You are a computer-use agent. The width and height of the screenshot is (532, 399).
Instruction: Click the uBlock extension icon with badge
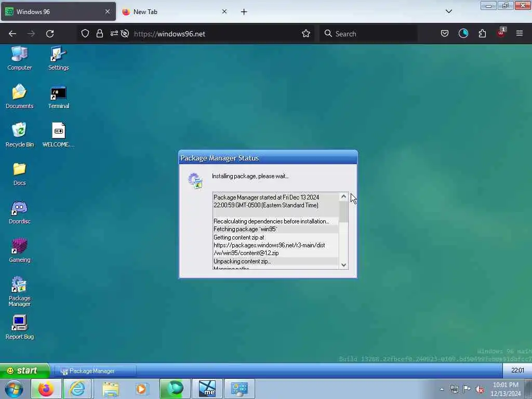point(501,33)
